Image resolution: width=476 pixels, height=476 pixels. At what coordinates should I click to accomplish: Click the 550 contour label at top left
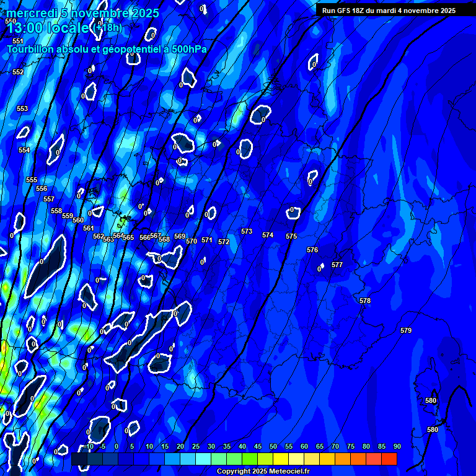pos(11,22)
